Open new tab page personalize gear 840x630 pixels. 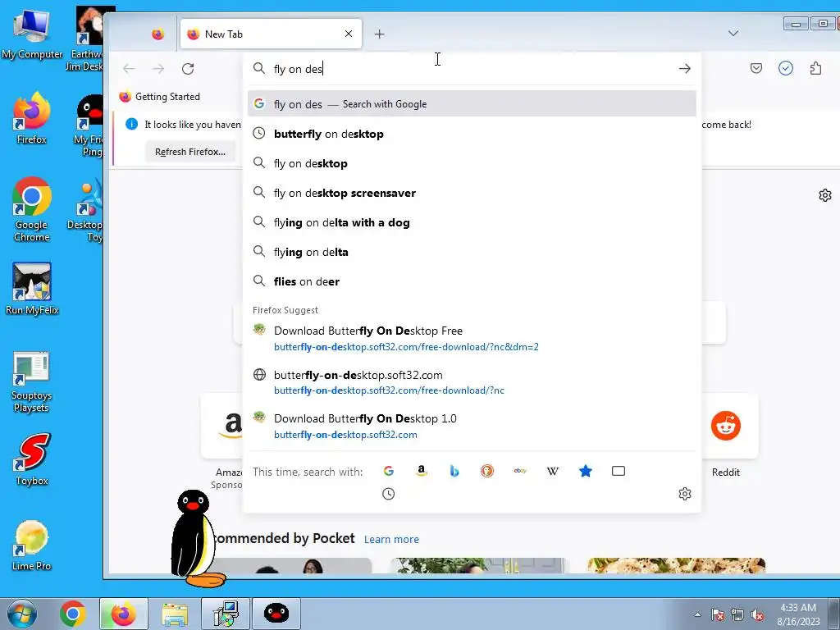point(825,195)
